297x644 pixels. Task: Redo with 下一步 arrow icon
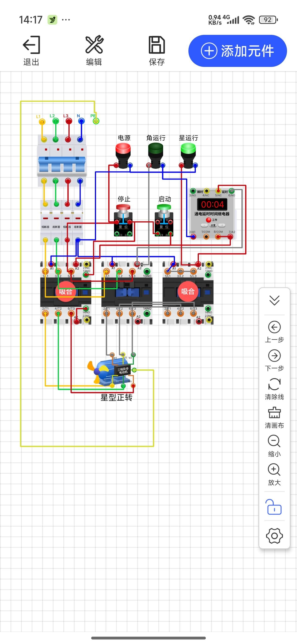pyautogui.click(x=274, y=355)
